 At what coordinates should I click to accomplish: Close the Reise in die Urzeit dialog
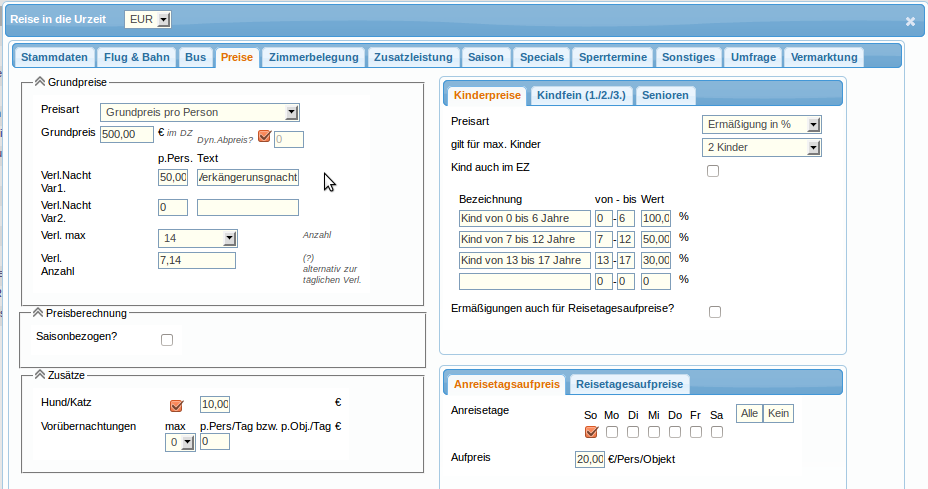909,21
